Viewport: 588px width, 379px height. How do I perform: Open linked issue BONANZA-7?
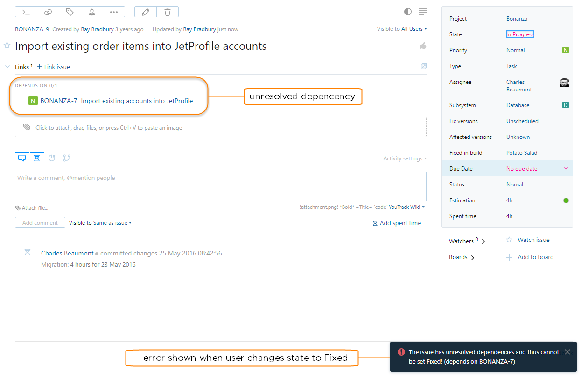(x=59, y=101)
